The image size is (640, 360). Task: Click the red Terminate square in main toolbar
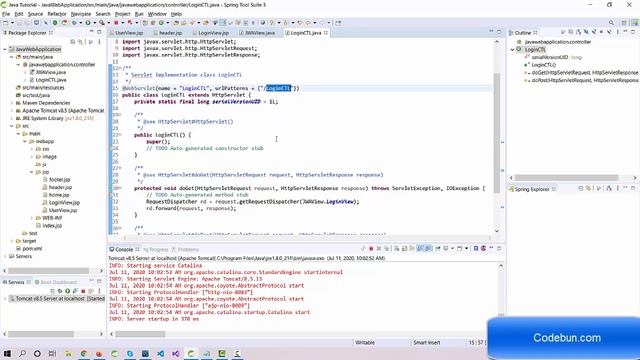click(116, 23)
